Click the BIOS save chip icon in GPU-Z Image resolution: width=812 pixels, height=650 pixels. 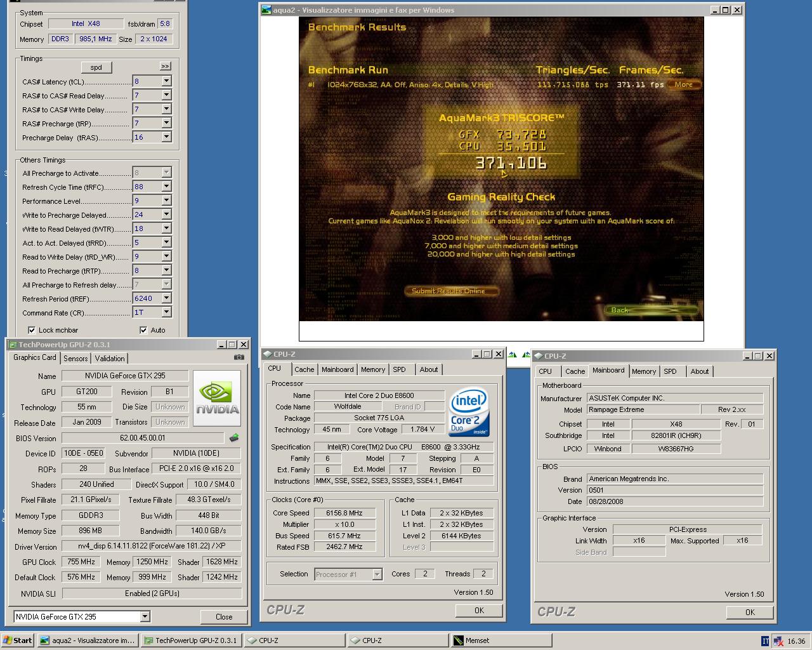coord(234,438)
